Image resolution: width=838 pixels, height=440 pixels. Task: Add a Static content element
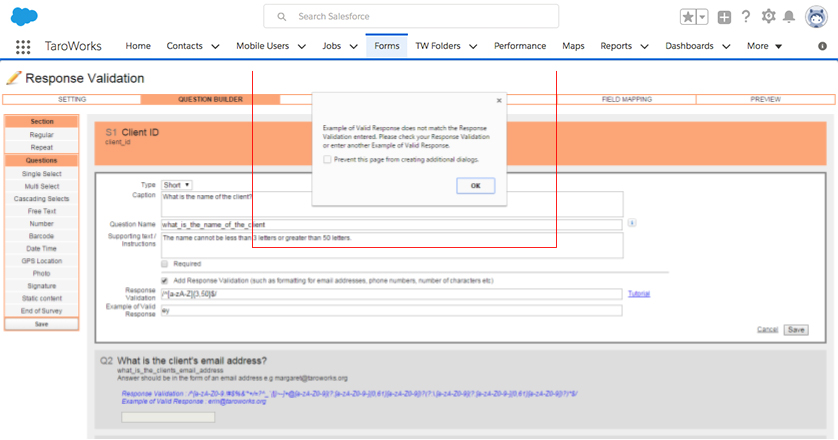coord(42,298)
